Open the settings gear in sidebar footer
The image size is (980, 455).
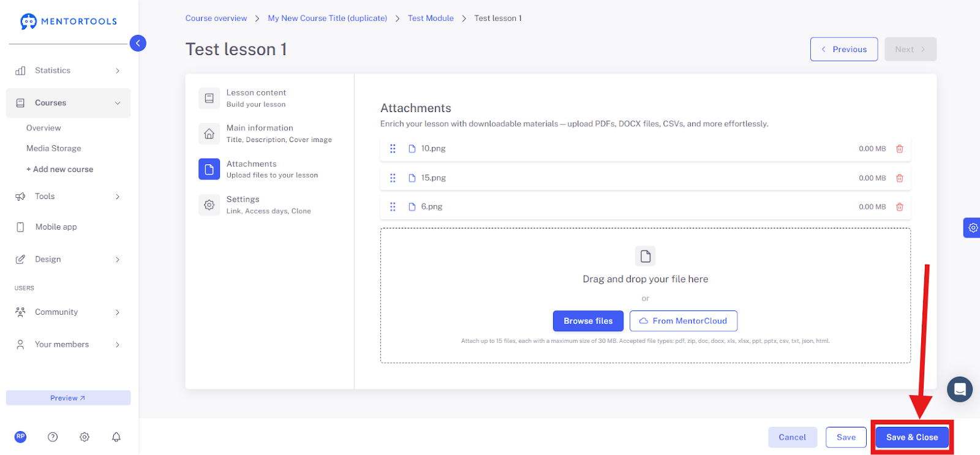85,437
